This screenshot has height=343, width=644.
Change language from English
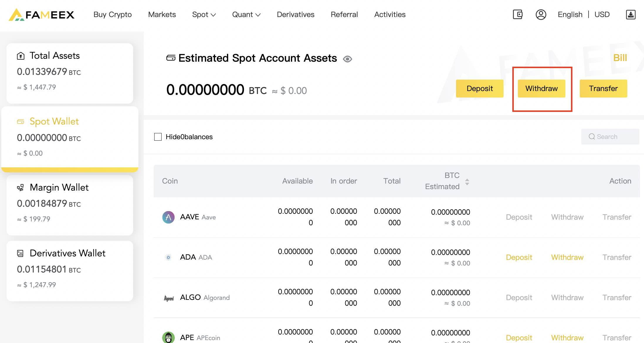point(570,14)
